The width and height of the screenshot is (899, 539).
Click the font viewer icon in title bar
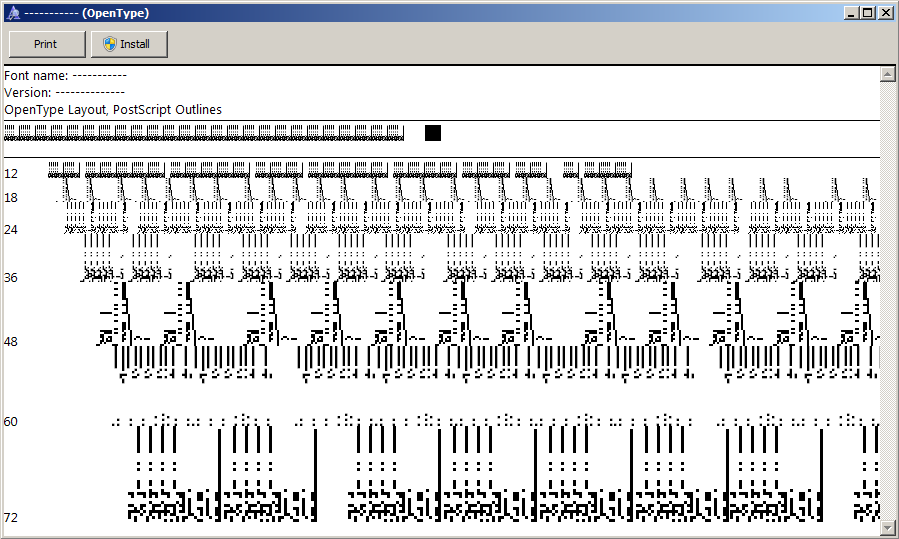[13, 13]
